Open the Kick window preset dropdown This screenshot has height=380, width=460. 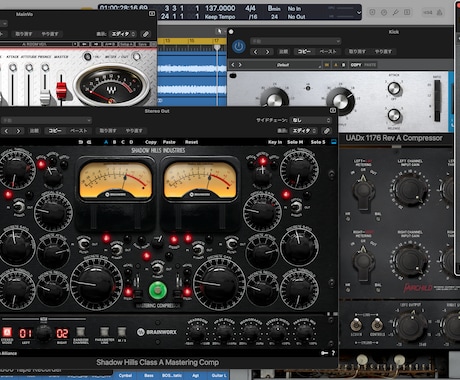[x=295, y=41]
